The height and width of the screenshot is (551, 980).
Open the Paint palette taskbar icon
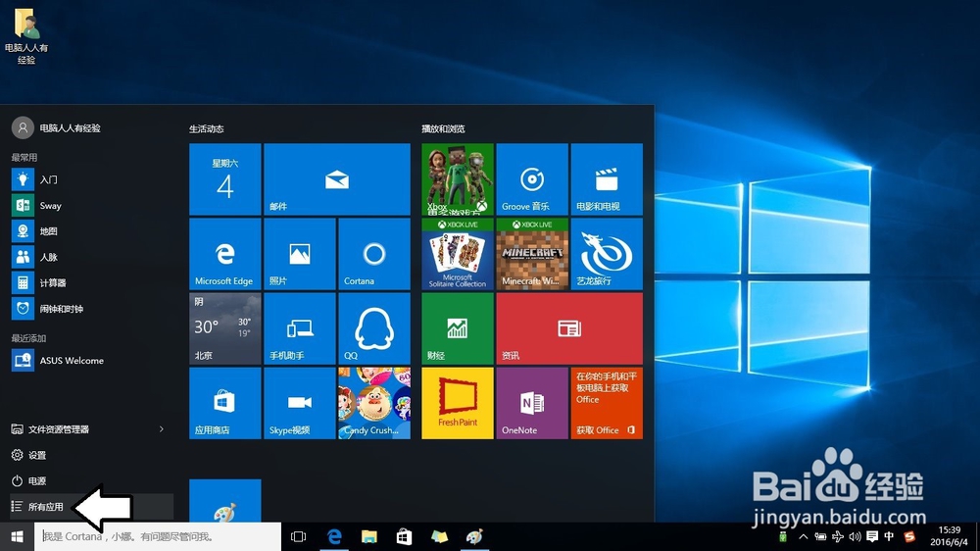pyautogui.click(x=474, y=536)
